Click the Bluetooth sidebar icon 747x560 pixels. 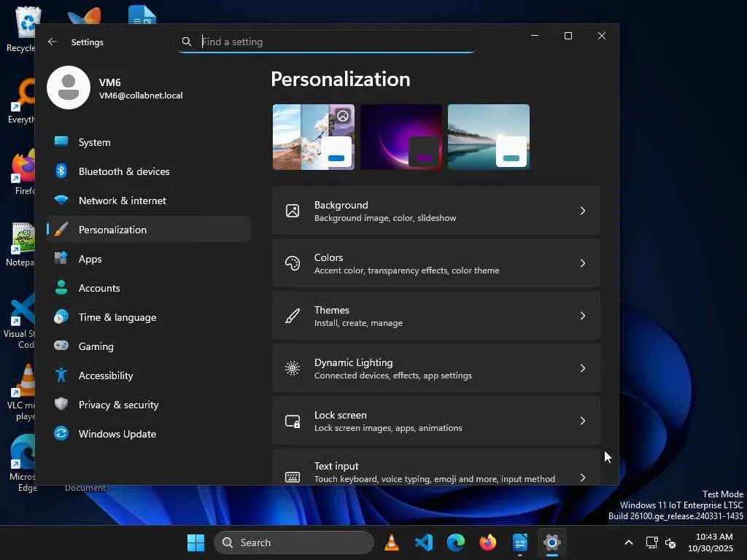click(61, 171)
